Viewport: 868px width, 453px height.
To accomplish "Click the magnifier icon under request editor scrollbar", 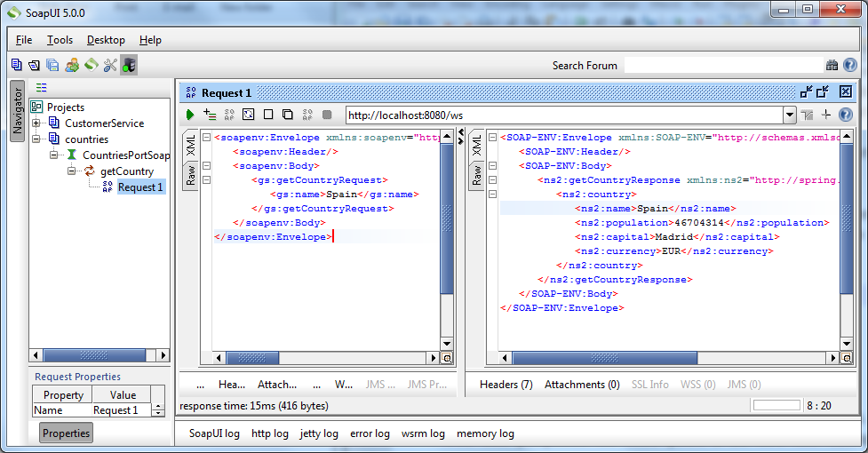I will [447, 358].
